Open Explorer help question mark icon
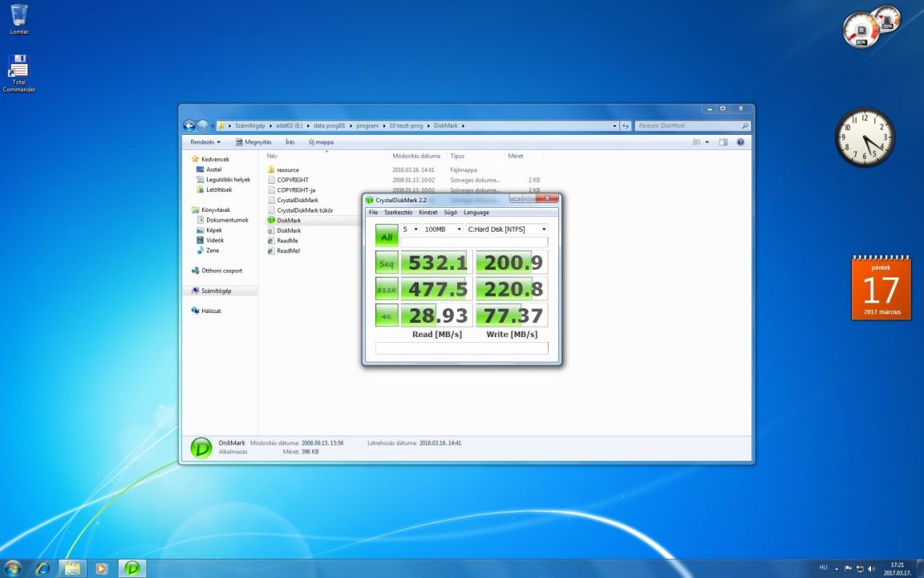 tap(741, 142)
